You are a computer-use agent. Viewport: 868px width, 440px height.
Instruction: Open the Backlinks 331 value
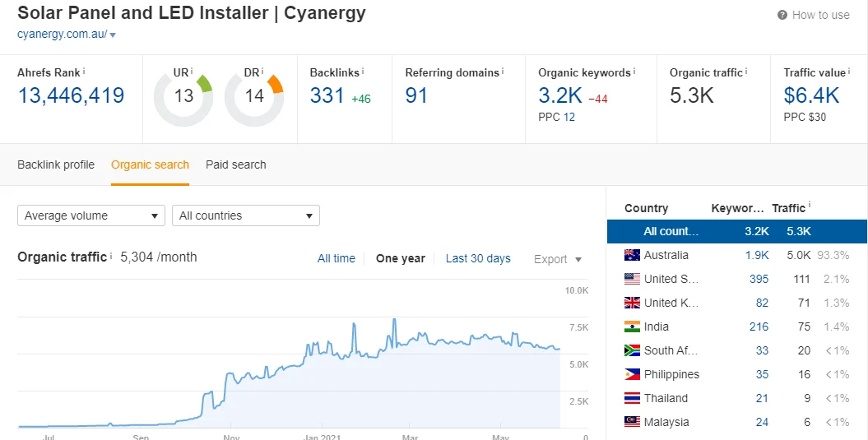327,95
